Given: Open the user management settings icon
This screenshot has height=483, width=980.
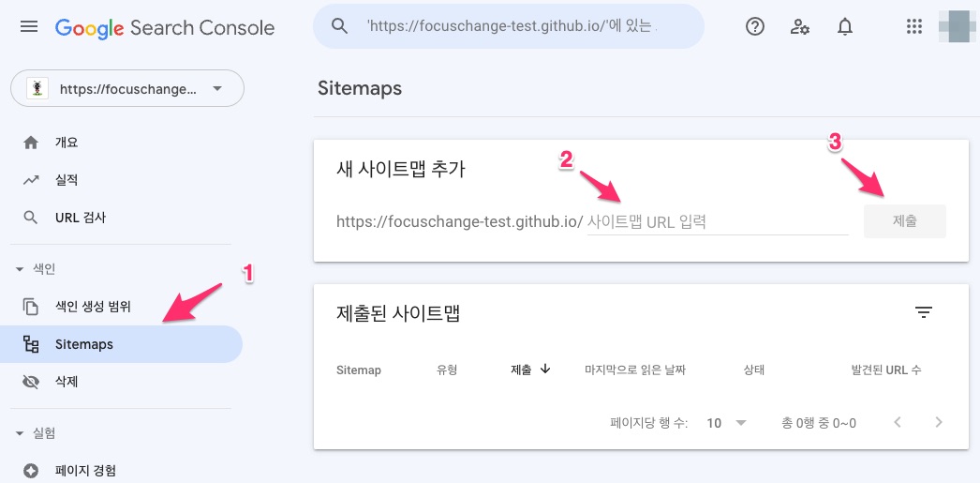Looking at the screenshot, I should (799, 26).
